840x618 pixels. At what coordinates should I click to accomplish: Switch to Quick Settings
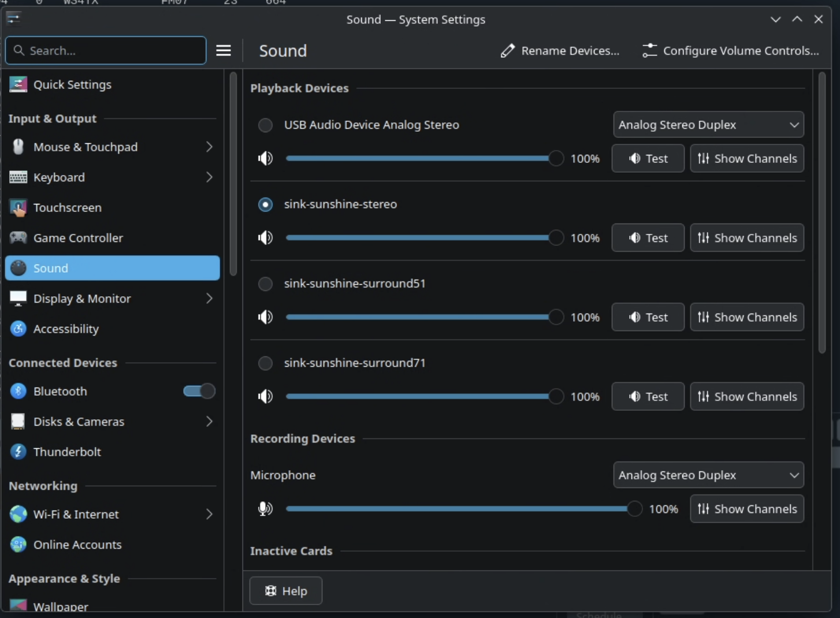[x=72, y=84]
